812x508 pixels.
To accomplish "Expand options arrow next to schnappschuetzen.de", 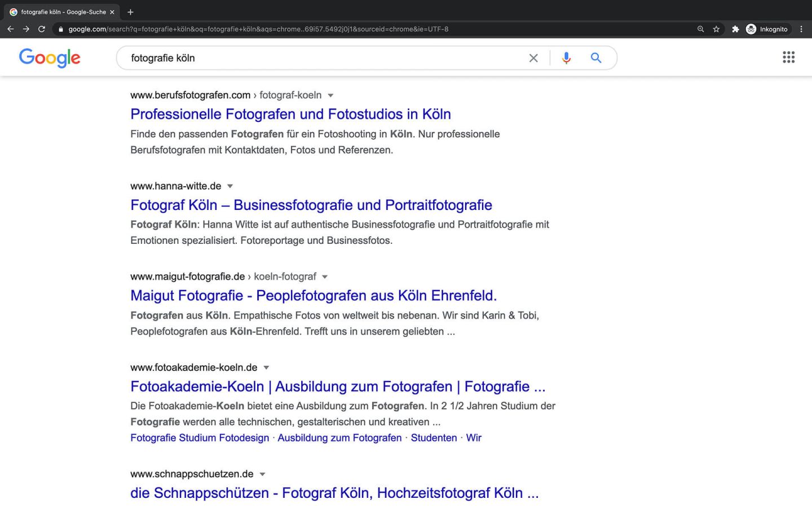I will (262, 474).
